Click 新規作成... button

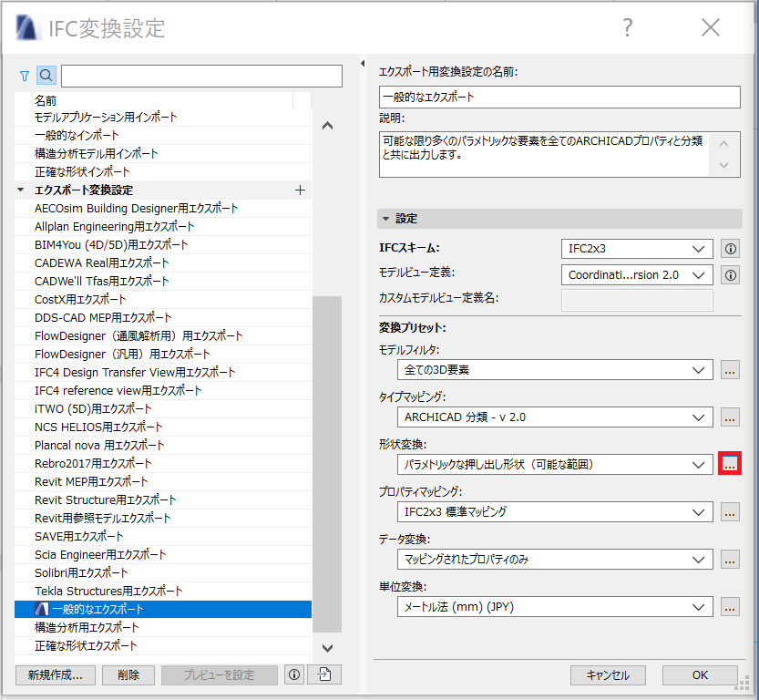56,674
